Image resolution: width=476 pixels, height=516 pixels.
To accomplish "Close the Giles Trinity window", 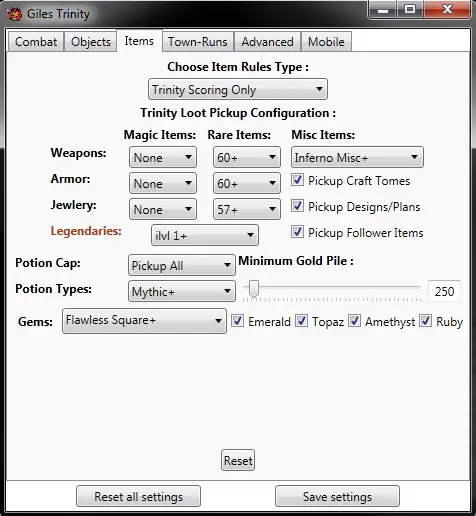I will click(447, 9).
